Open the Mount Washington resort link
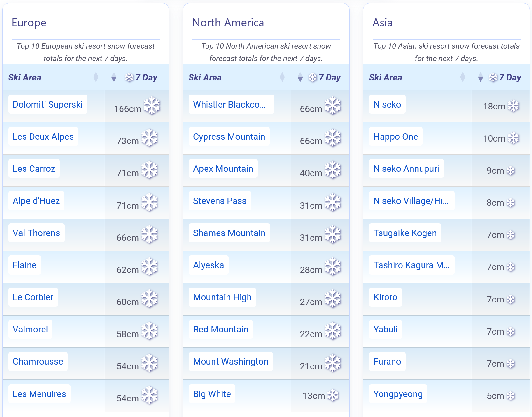The image size is (532, 417). tap(230, 361)
